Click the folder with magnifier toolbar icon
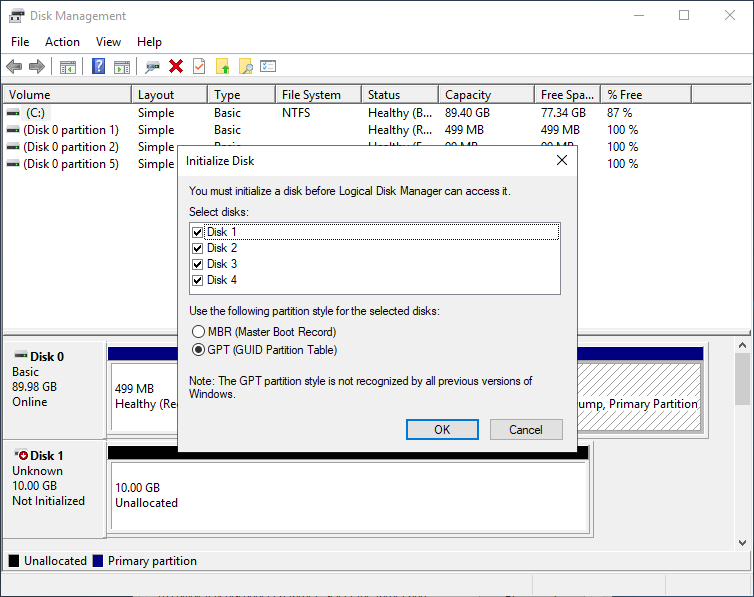 [245, 66]
